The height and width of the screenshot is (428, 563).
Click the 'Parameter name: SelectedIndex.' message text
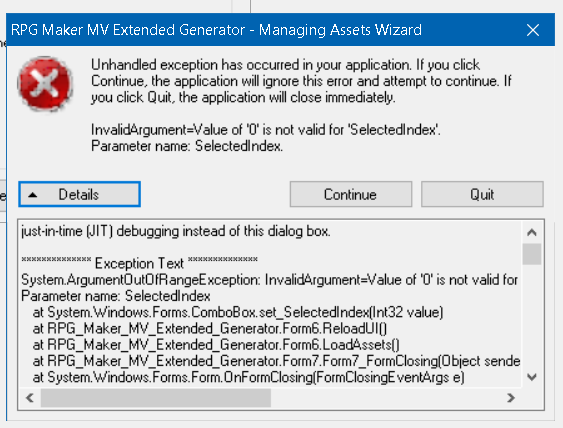tap(187, 146)
